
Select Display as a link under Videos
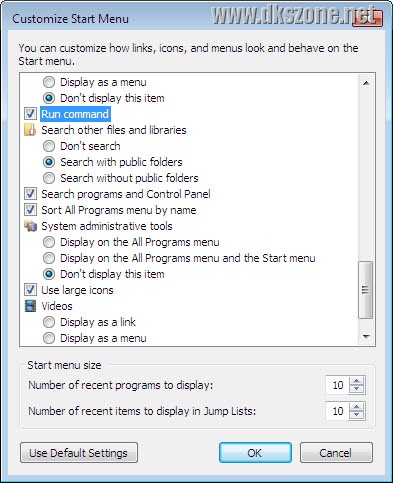(x=49, y=322)
